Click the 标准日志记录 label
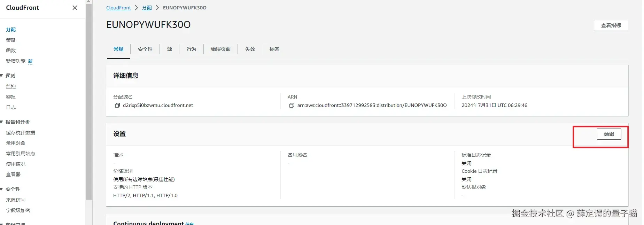The height and width of the screenshot is (225, 644). click(x=476, y=155)
